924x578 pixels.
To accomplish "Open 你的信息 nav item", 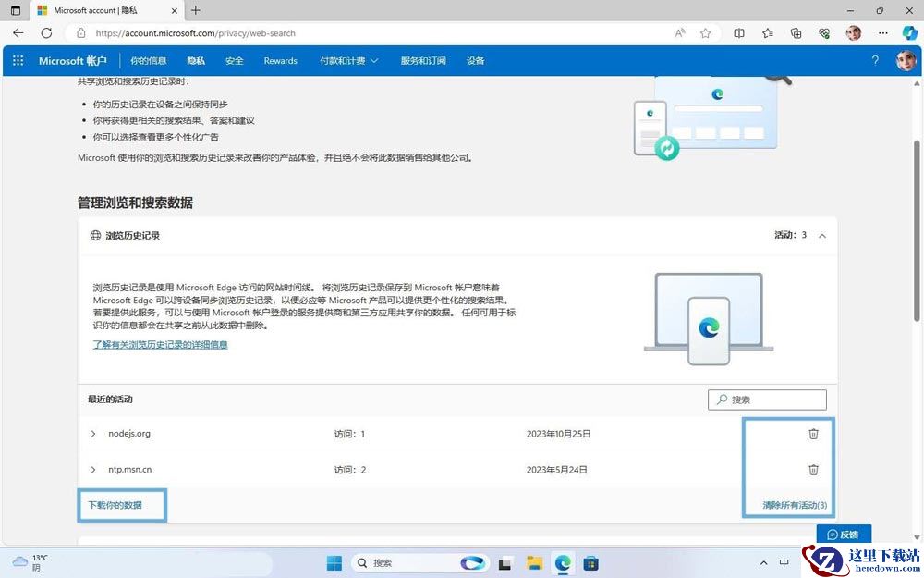I will pyautogui.click(x=149, y=61).
